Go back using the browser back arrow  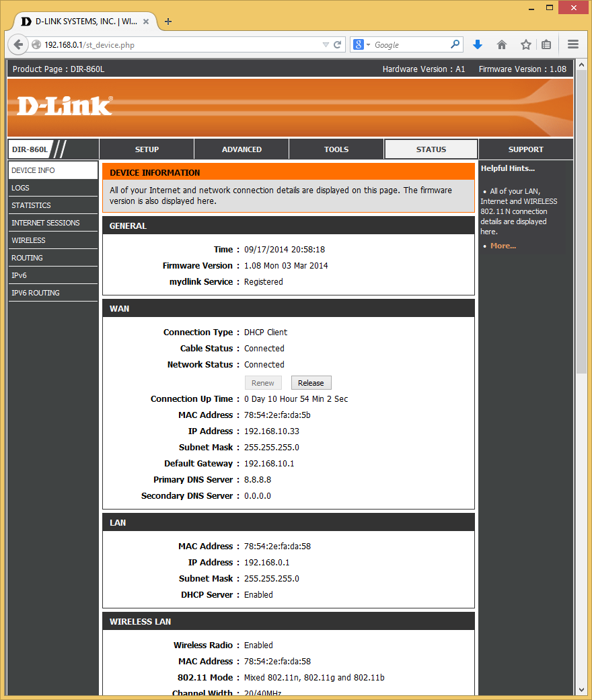18,44
